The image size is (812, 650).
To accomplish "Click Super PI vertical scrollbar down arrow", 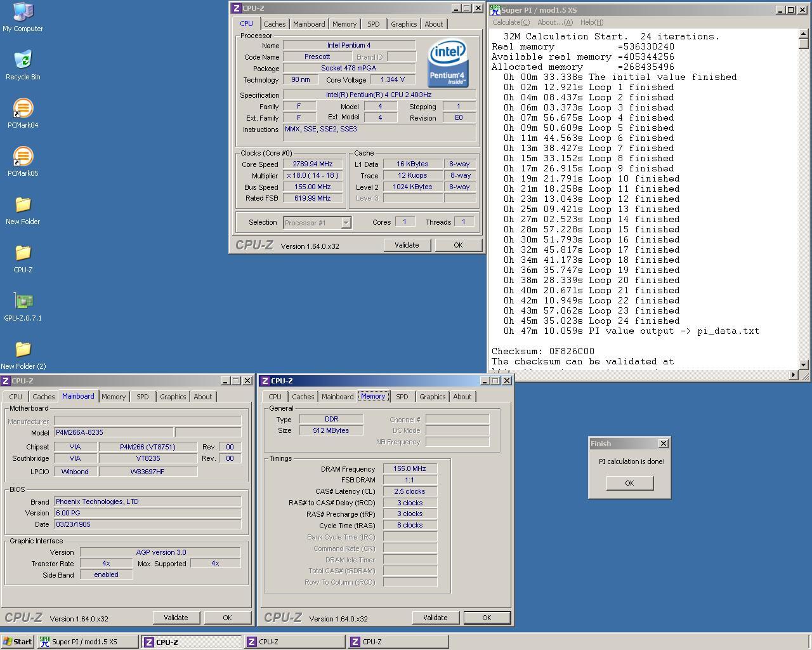I will 804,365.
